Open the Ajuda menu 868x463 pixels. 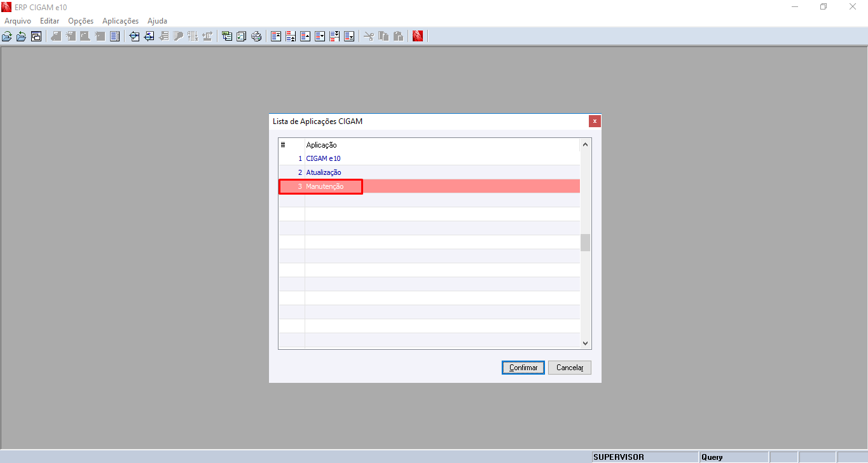pyautogui.click(x=157, y=21)
